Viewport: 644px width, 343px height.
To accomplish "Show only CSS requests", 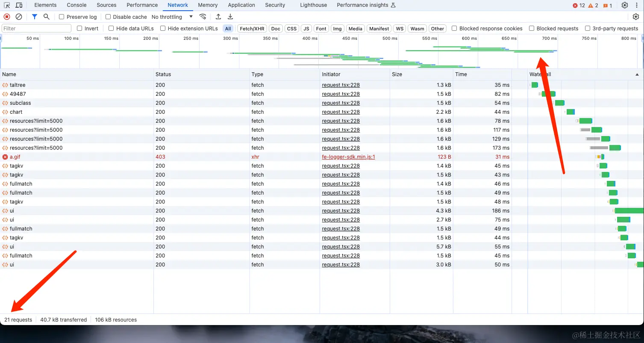I will 292,29.
